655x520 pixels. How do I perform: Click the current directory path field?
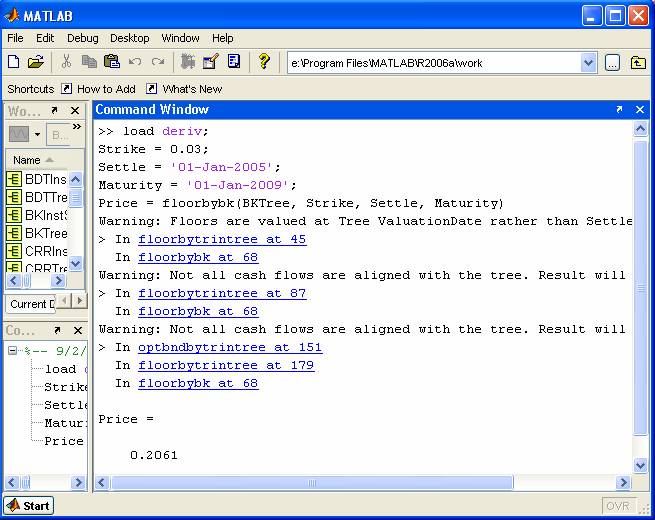click(x=434, y=63)
